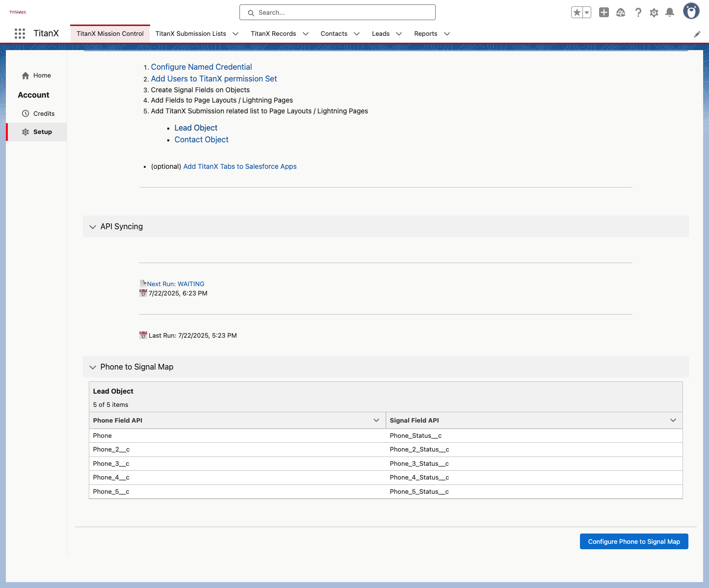Click the Next Run: WAITING link

pos(176,284)
